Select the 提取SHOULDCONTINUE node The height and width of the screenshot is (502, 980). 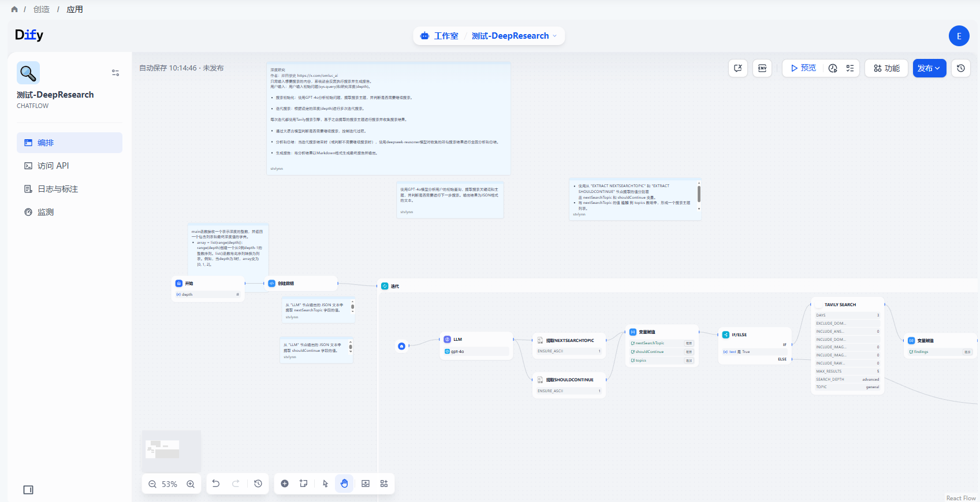(x=569, y=385)
